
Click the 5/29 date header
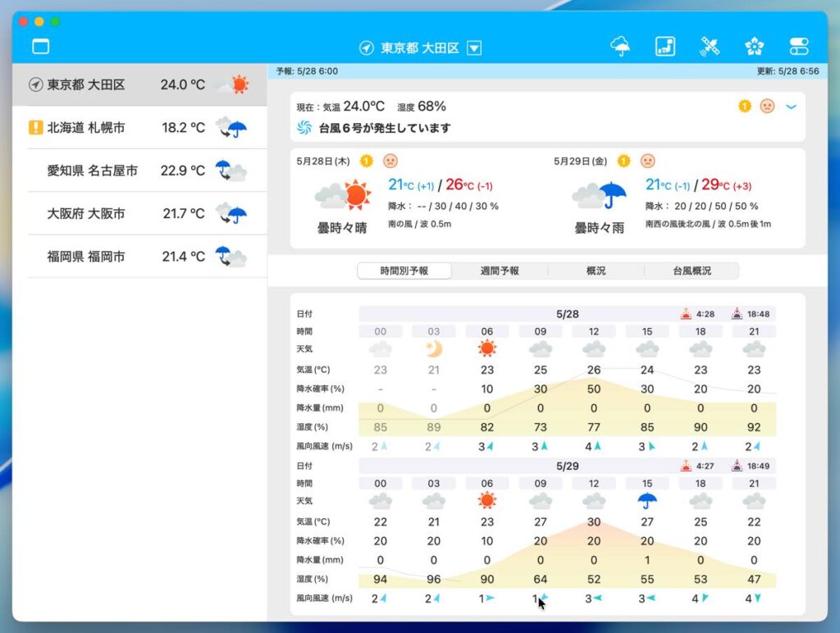tap(568, 467)
